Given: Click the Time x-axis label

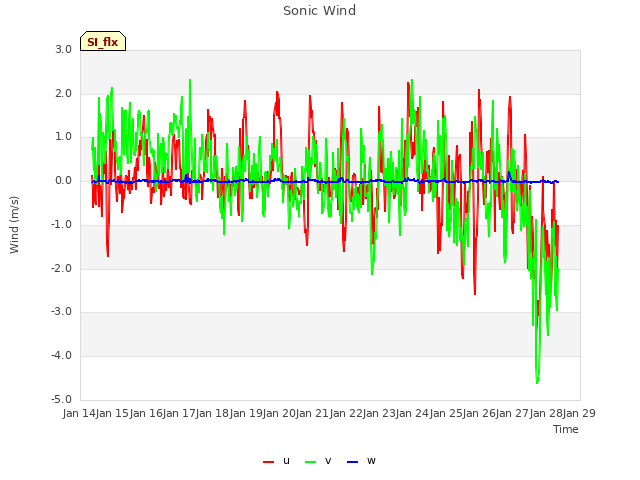Looking at the screenshot, I should click(x=566, y=429).
